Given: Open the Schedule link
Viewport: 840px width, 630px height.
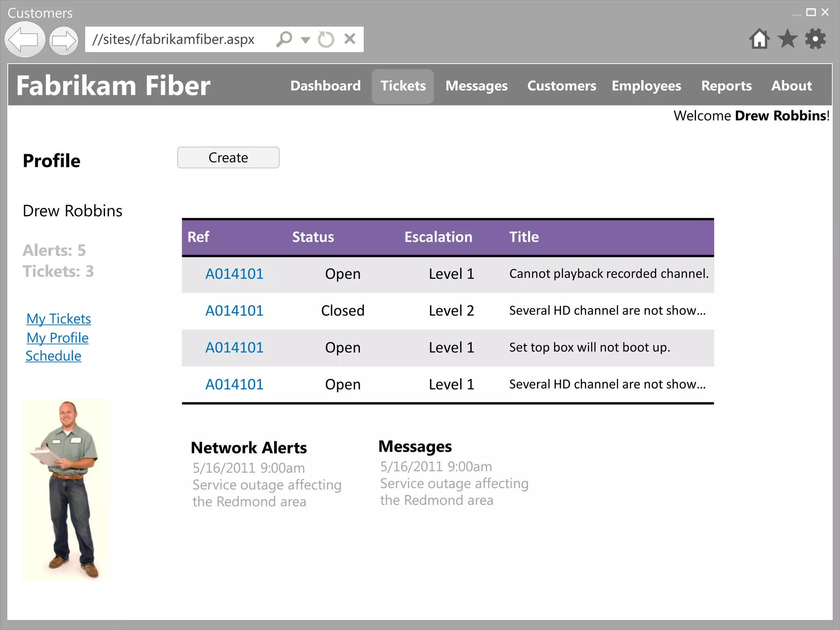Looking at the screenshot, I should point(53,356).
